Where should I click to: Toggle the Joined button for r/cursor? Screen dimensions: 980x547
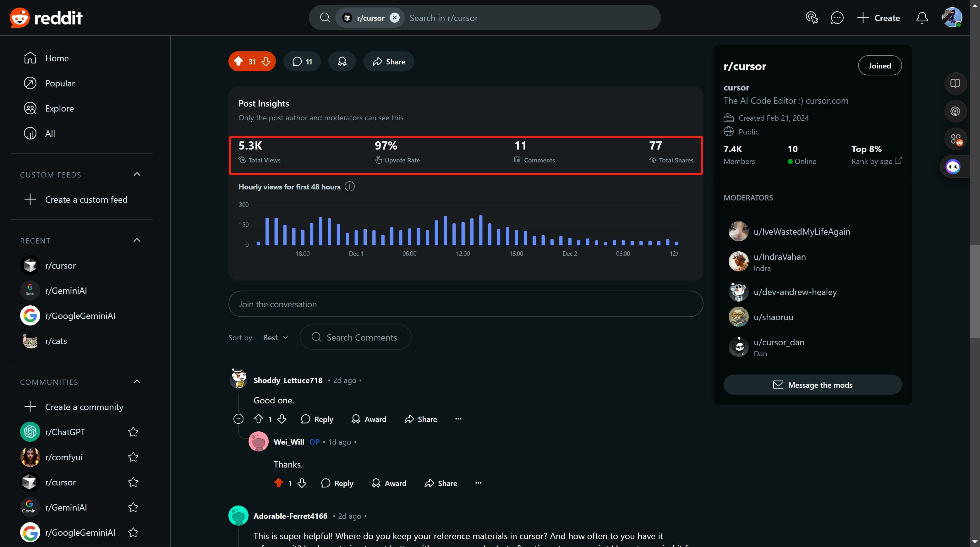879,66
